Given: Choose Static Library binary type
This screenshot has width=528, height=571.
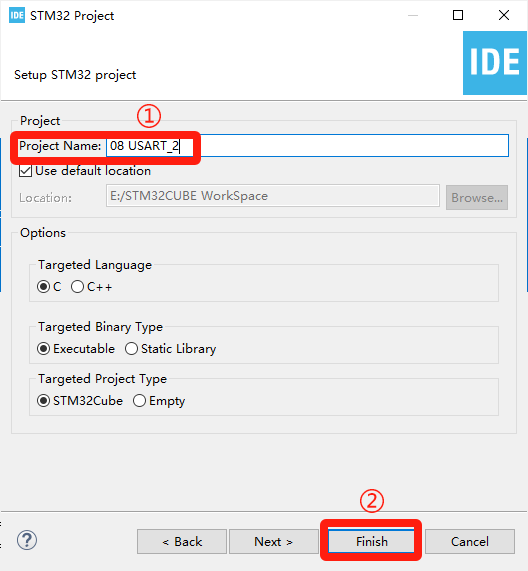Looking at the screenshot, I should [131, 349].
